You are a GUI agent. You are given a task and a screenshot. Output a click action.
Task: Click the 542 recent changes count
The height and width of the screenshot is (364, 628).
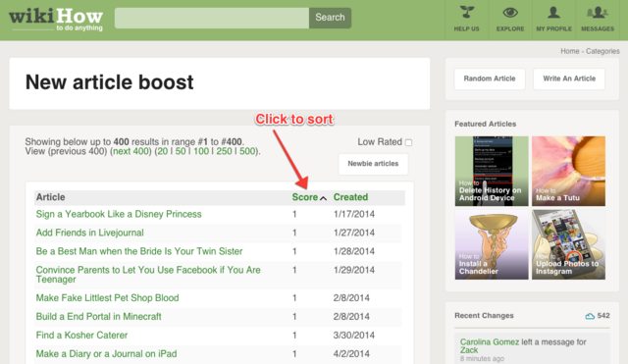(603, 316)
